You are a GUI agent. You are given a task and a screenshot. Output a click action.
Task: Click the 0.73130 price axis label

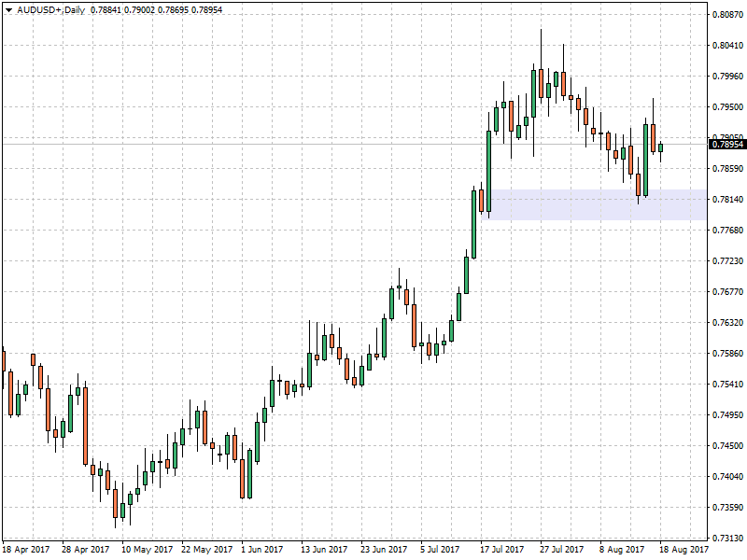pos(727,539)
